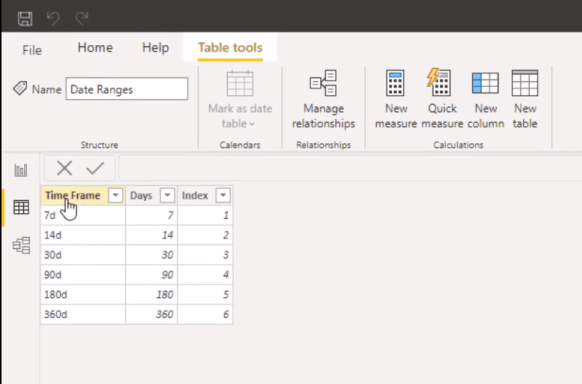Screen dimensions: 582x384
Task: Open Index column filter dropdown
Action: tap(223, 195)
